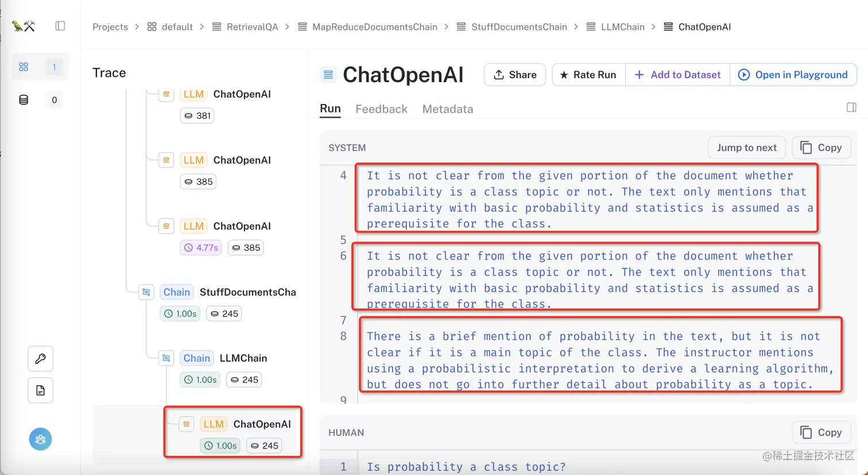Open the projects grid icon in sidebar
This screenshot has height=475, width=868.
point(24,67)
